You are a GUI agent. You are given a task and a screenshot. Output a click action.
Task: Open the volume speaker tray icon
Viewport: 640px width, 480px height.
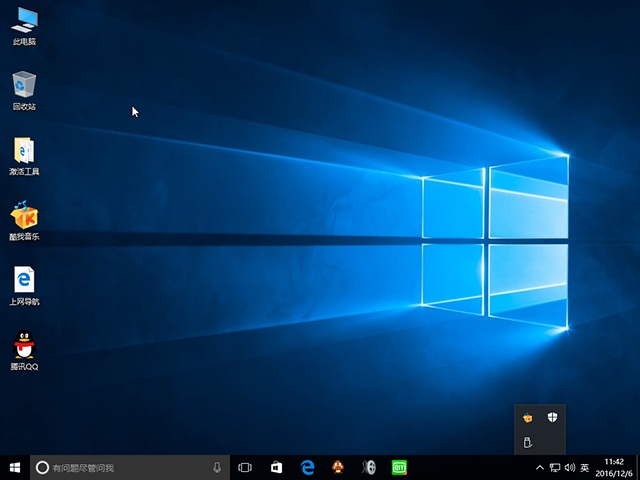tap(569, 467)
